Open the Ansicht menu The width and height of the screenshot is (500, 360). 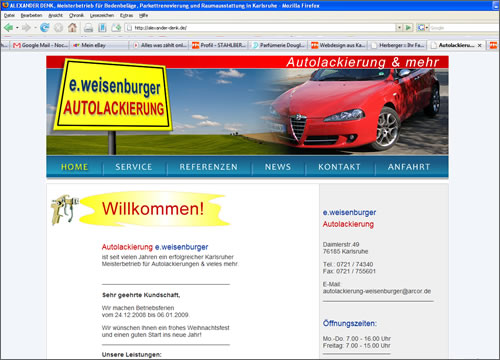[55, 15]
